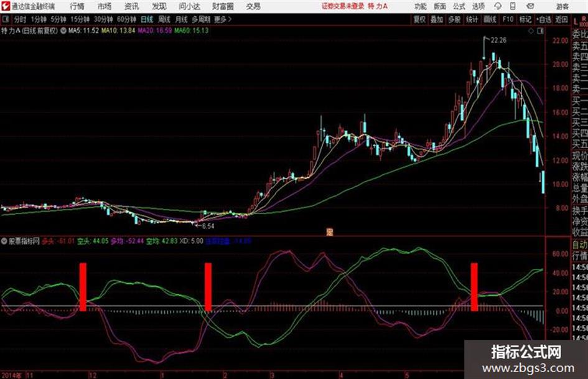Switch to the 30分钟 period tab
Viewport: 588px width, 379px height.
(103, 19)
